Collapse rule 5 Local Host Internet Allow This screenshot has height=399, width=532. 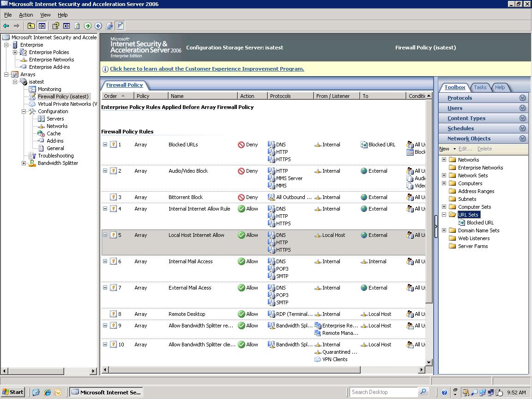[105, 235]
